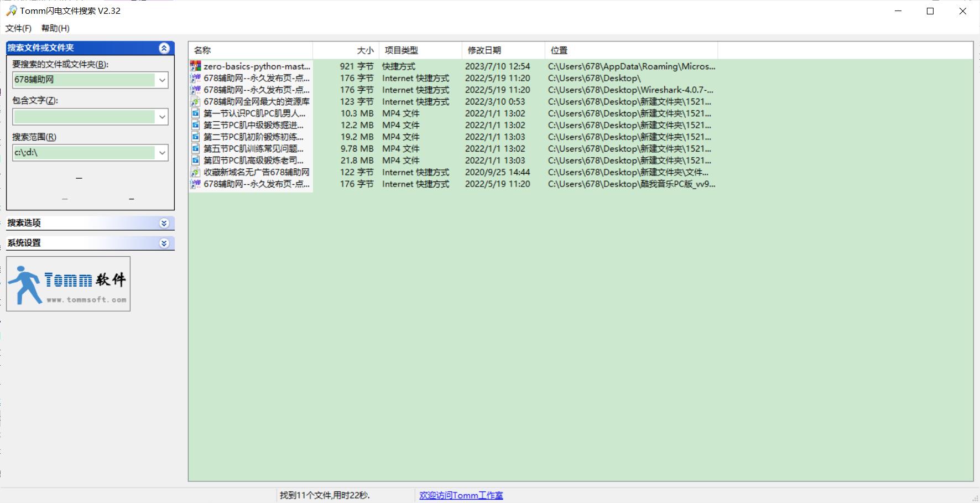Viewport: 980px width, 503px height.
Task: Open the 帮助(H) menu
Action: click(x=55, y=28)
